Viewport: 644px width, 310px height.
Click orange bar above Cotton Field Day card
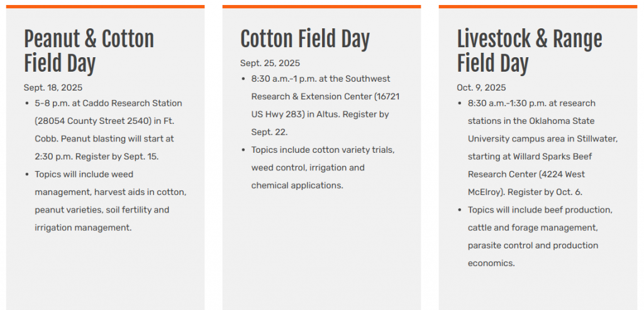[321, 7]
